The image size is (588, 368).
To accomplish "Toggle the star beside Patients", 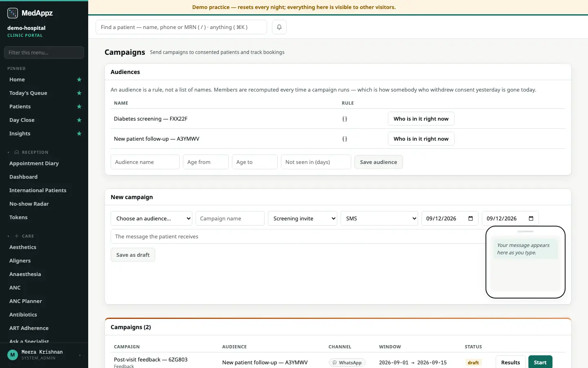I will tap(79, 107).
